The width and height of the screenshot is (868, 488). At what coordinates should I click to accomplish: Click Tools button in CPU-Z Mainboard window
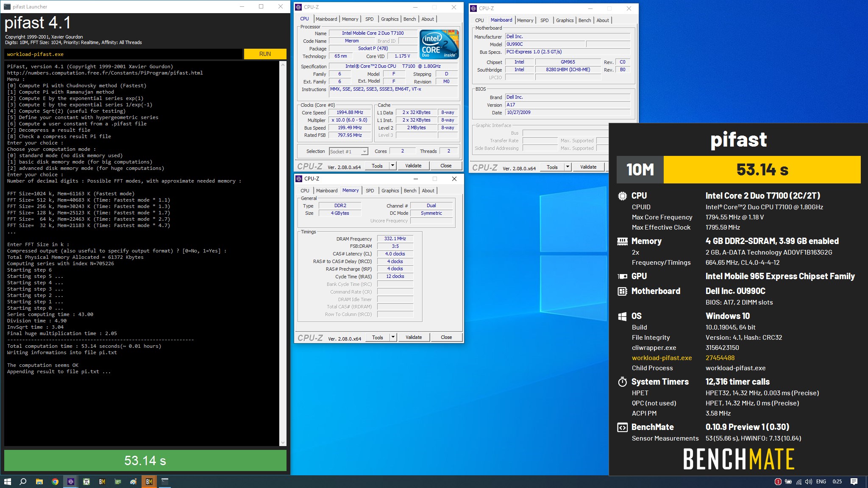pyautogui.click(x=552, y=167)
